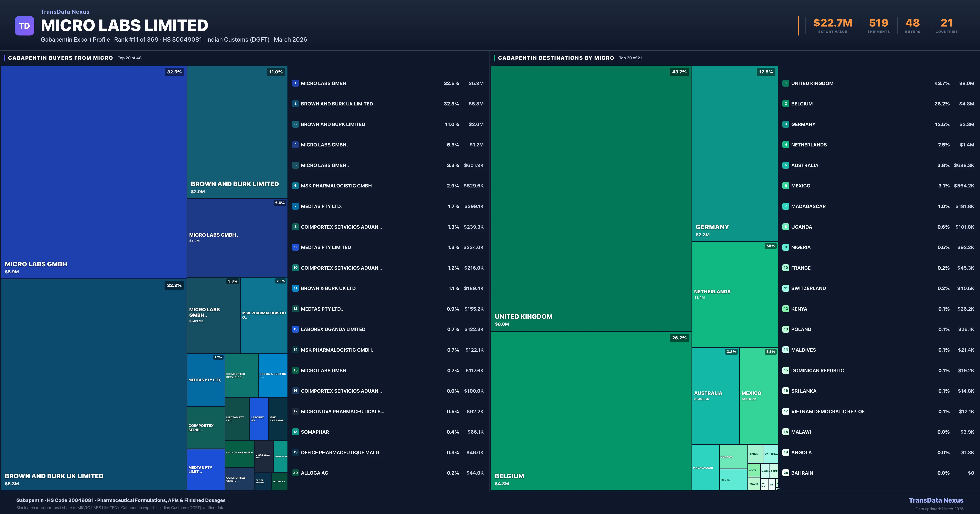Click rank badge 6 beside MSK PHARMALOGISTIC GMBH
Image resolution: width=980 pixels, height=514 pixels.
[295, 186]
